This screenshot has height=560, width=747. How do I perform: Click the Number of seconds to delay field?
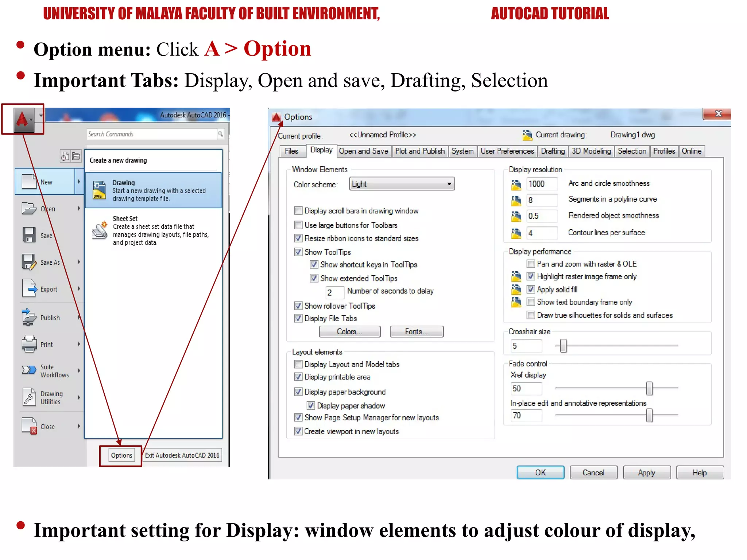tap(334, 292)
